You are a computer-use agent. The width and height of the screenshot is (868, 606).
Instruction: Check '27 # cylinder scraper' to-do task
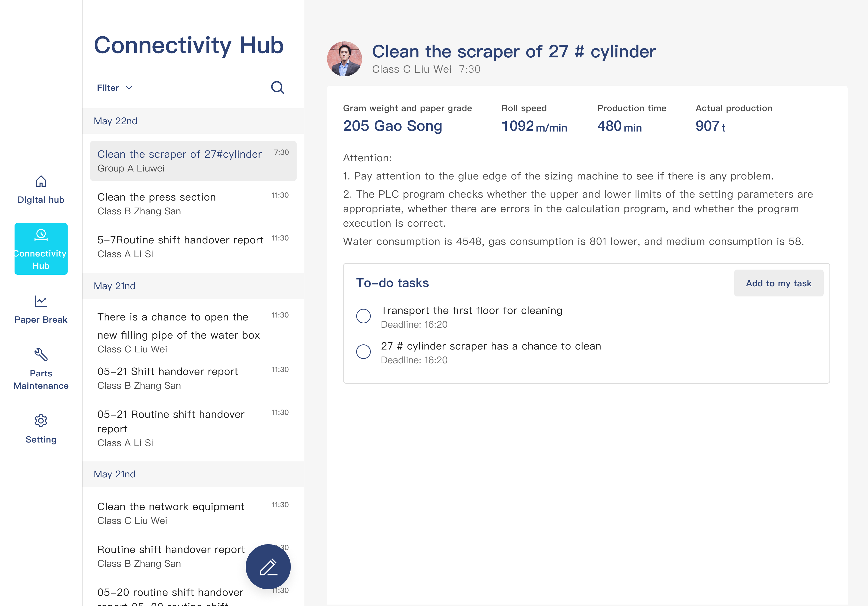point(363,352)
